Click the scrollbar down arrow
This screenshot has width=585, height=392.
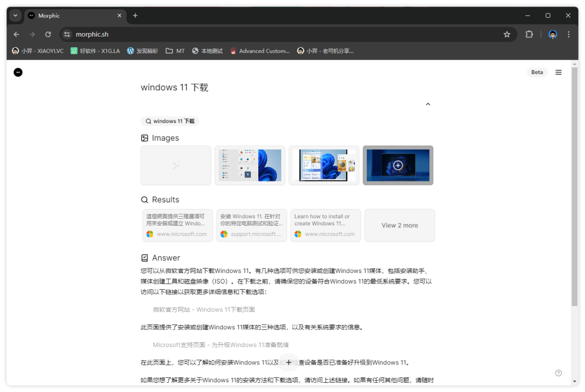[x=575, y=382]
